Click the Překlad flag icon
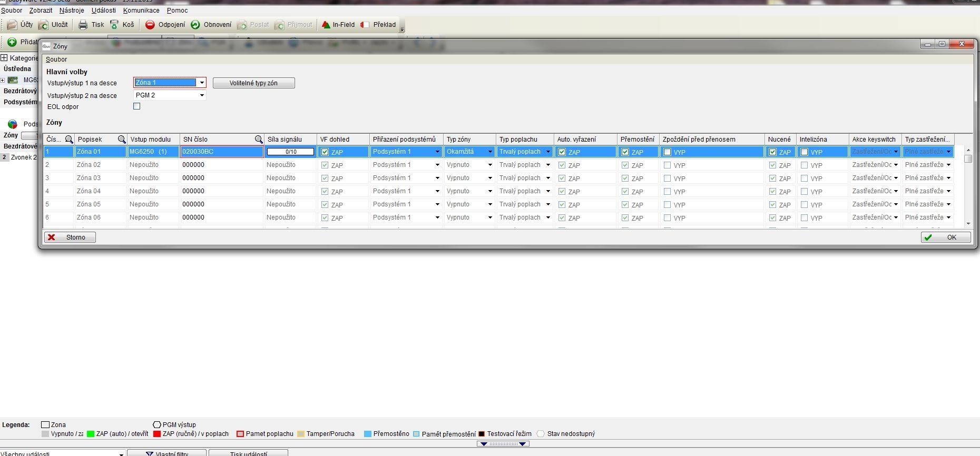980x456 pixels. tap(365, 25)
